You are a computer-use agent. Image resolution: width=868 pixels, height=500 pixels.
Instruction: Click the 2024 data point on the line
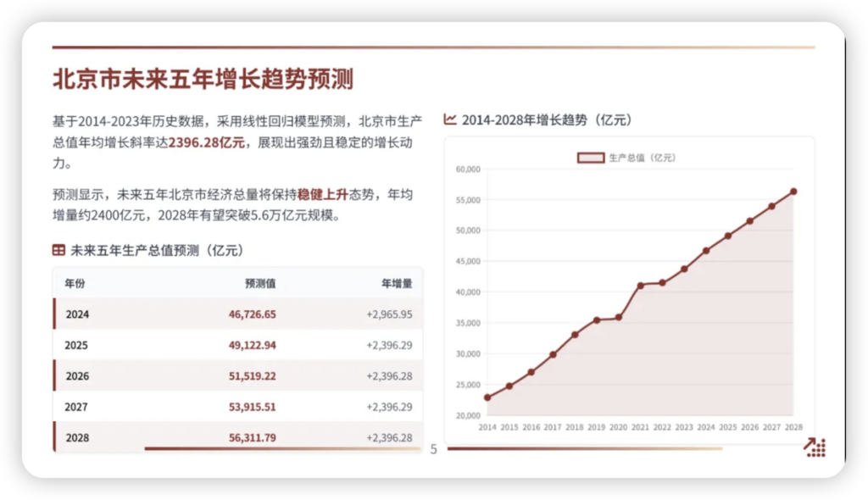(x=706, y=251)
